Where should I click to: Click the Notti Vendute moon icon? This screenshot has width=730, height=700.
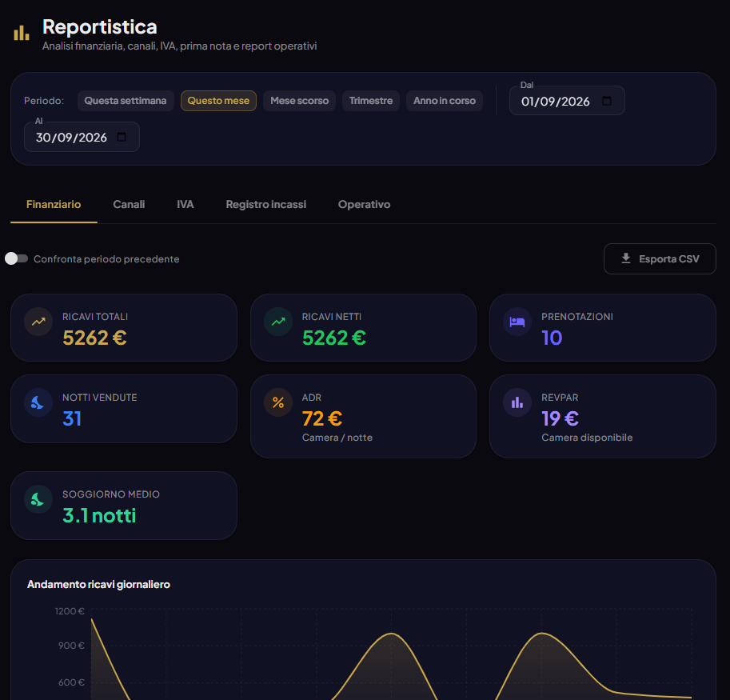point(38,402)
